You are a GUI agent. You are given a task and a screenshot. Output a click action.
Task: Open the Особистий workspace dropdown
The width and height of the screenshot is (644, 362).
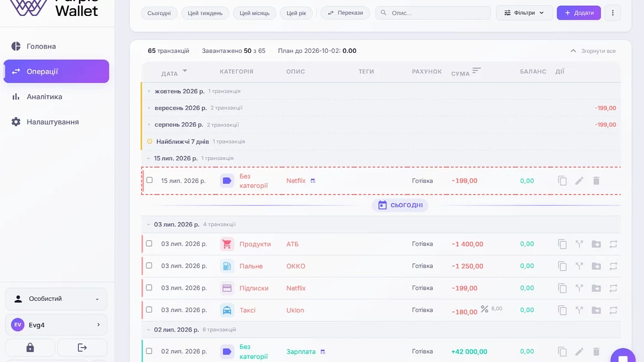click(x=56, y=299)
